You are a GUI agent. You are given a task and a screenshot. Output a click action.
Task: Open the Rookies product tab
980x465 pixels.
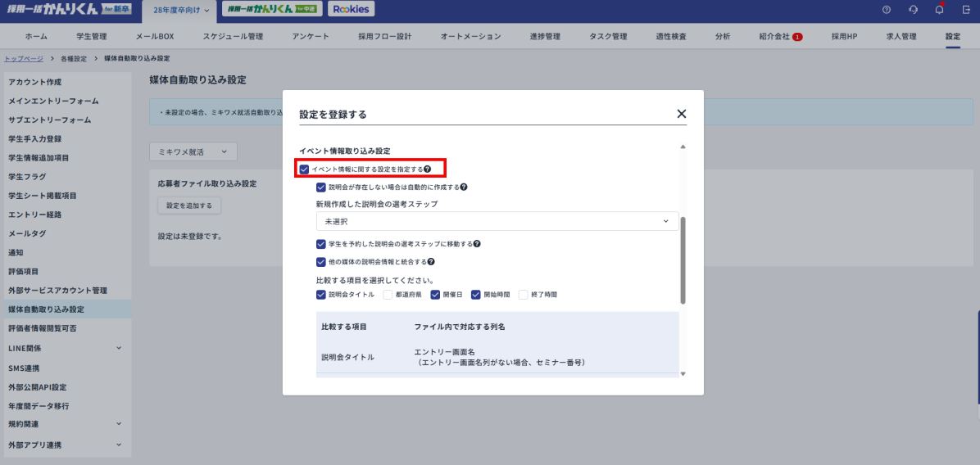click(x=351, y=9)
